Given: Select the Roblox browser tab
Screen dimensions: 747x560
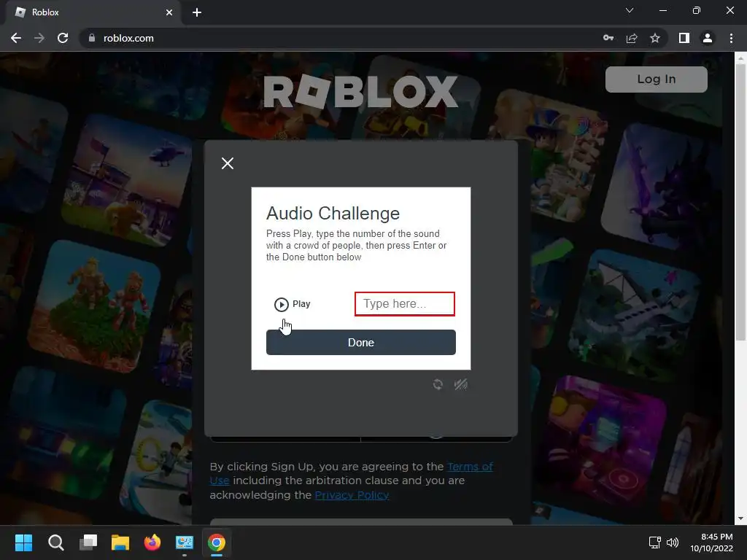Looking at the screenshot, I should point(94,12).
